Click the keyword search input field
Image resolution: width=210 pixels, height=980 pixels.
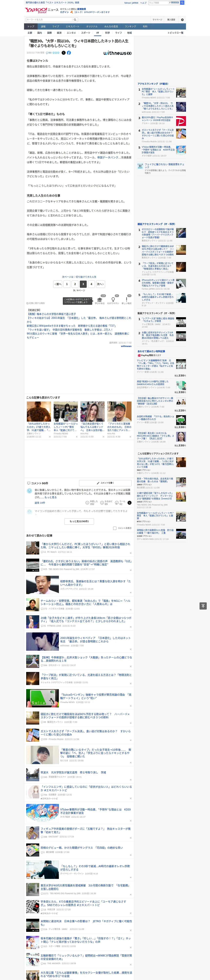tap(49, 20)
